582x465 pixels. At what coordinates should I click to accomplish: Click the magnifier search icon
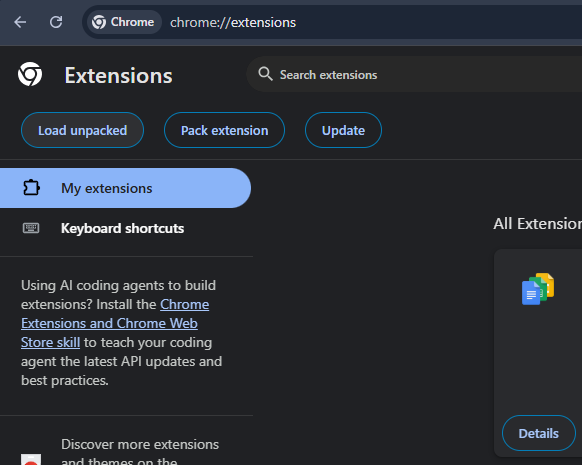coord(265,74)
